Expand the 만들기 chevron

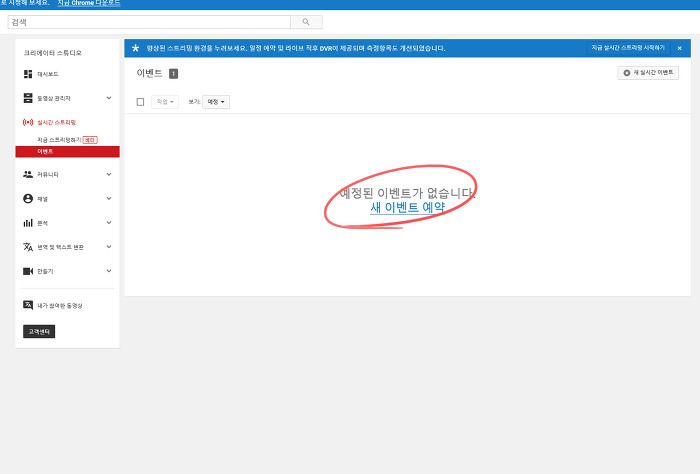pos(109,270)
